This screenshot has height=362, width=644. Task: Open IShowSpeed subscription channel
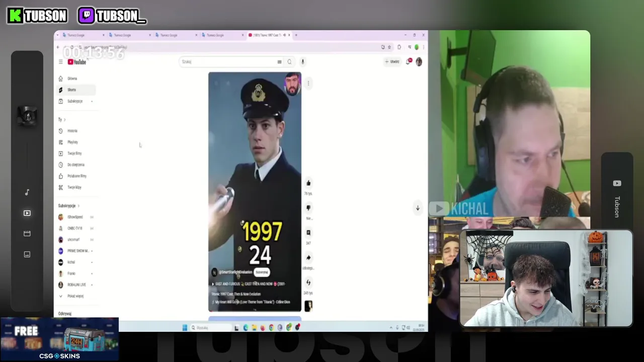(x=75, y=217)
